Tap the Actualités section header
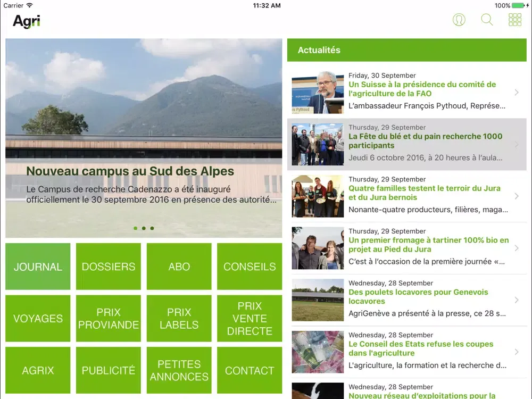532x399 pixels. coord(407,50)
